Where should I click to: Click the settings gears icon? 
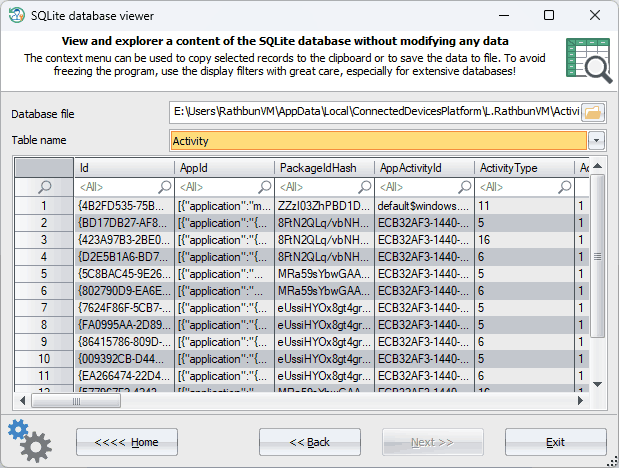pyautogui.click(x=30, y=441)
